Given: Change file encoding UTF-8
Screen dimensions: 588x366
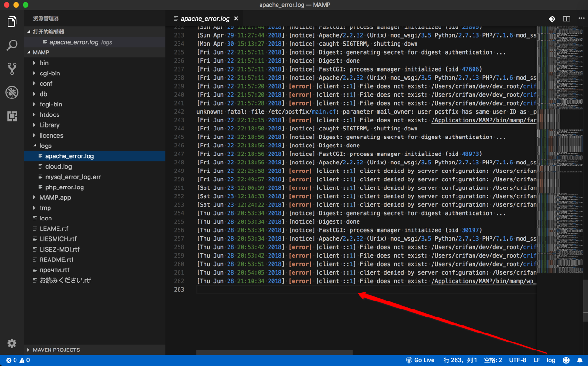Looking at the screenshot, I should click(x=518, y=360).
